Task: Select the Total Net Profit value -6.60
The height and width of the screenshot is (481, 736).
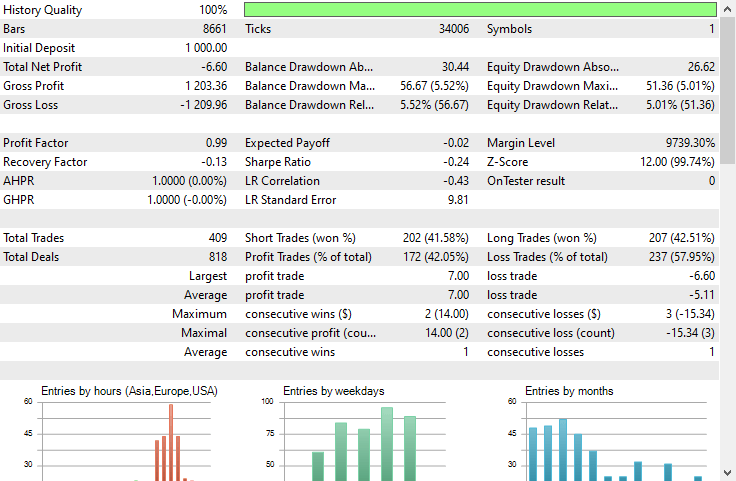Action: pyautogui.click(x=214, y=67)
